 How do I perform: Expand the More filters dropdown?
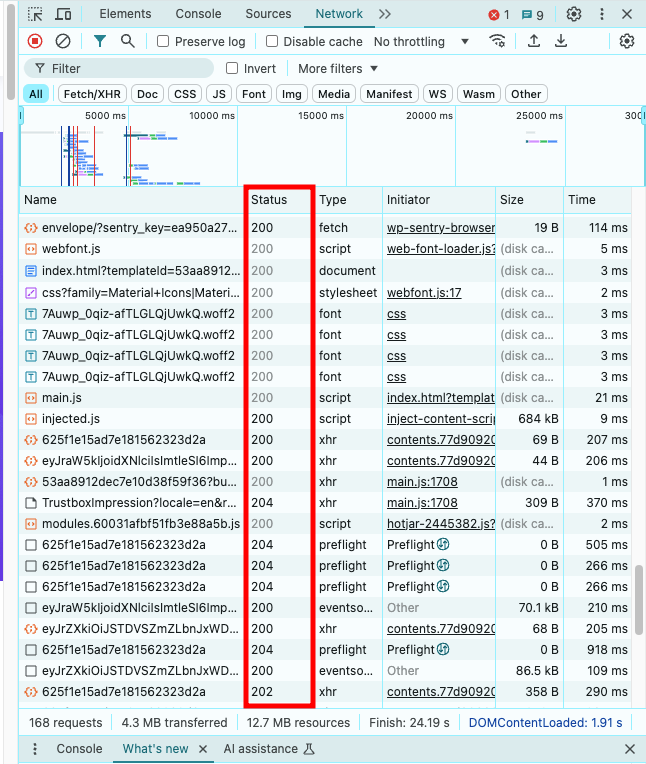point(338,68)
